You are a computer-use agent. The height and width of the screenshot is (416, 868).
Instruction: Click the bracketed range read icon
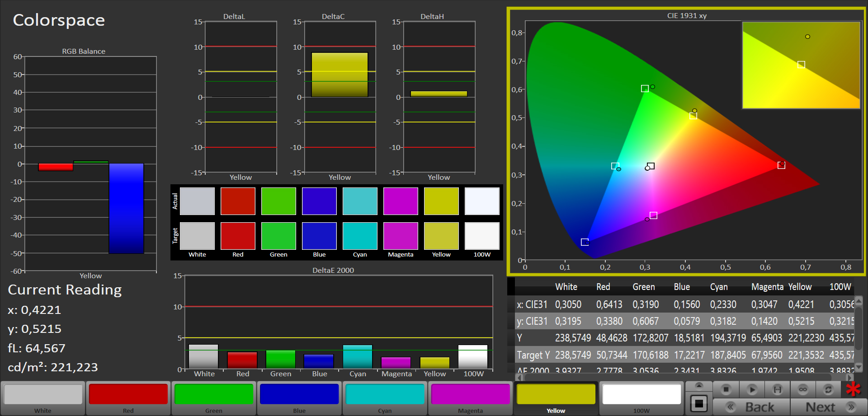coord(778,389)
